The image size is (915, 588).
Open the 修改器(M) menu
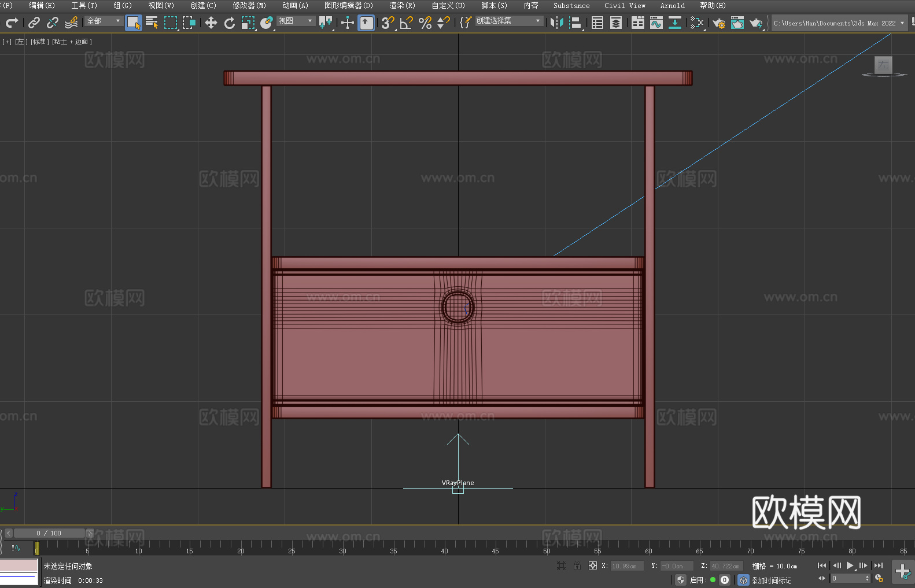point(249,5)
